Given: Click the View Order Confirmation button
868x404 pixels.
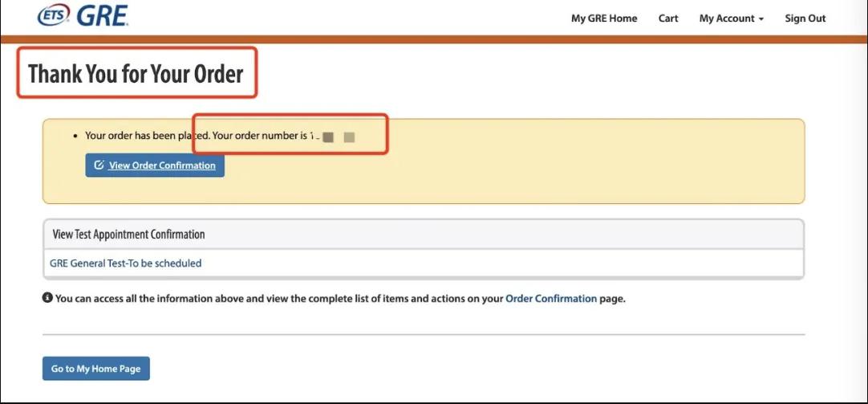Looking at the screenshot, I should (155, 165).
